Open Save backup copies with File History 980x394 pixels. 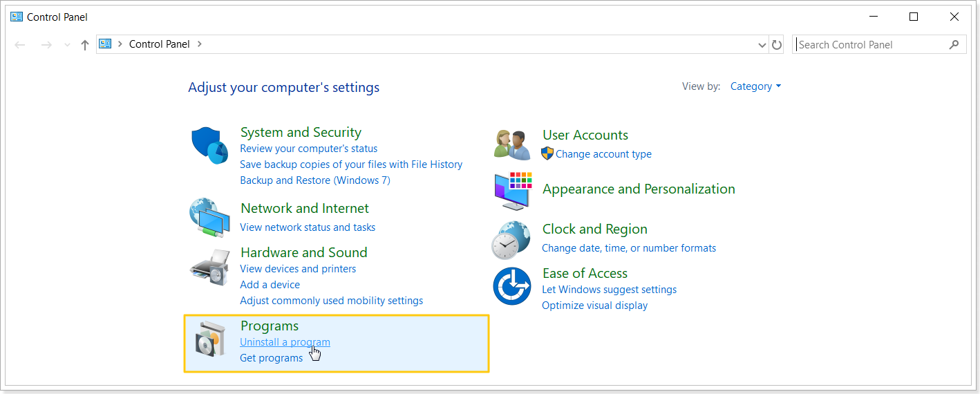[351, 165]
